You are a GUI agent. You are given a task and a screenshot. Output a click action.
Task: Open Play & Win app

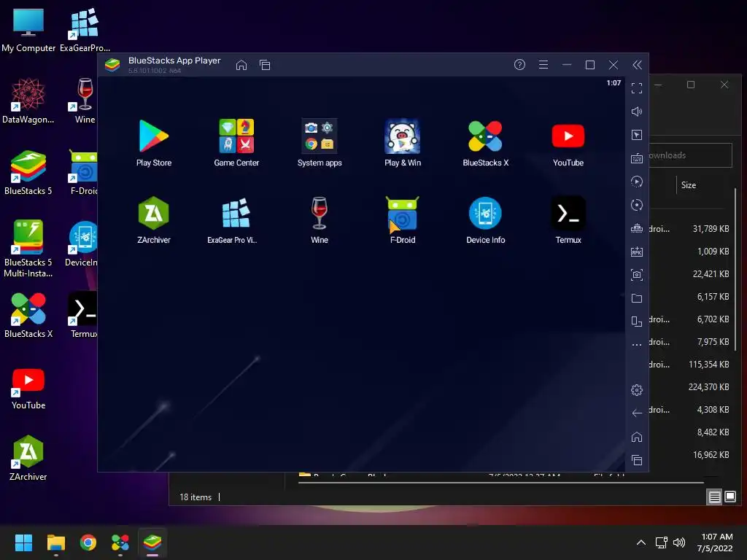click(x=403, y=143)
